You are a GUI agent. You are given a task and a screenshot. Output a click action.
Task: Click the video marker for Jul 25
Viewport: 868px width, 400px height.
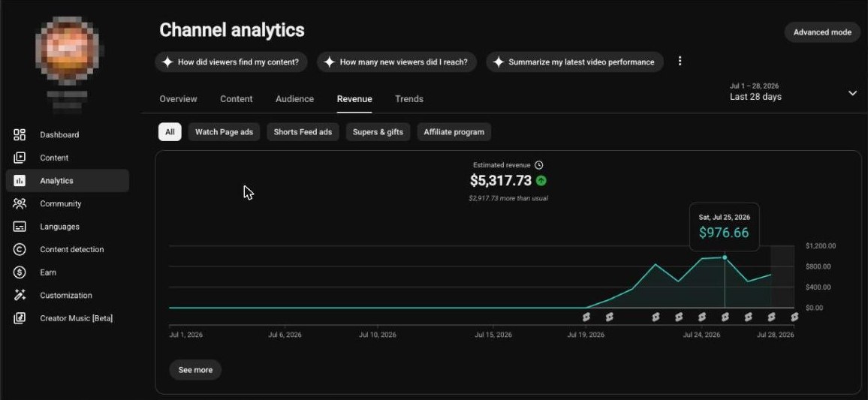click(x=725, y=317)
